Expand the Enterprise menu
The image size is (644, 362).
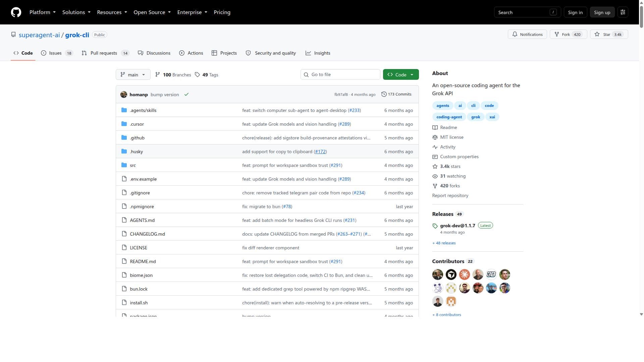pyautogui.click(x=192, y=12)
